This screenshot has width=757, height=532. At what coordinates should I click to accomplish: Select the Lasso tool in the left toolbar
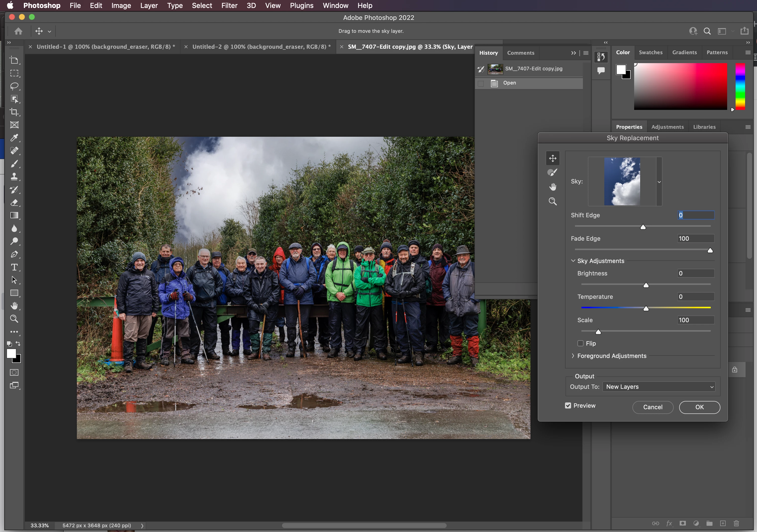click(x=14, y=86)
